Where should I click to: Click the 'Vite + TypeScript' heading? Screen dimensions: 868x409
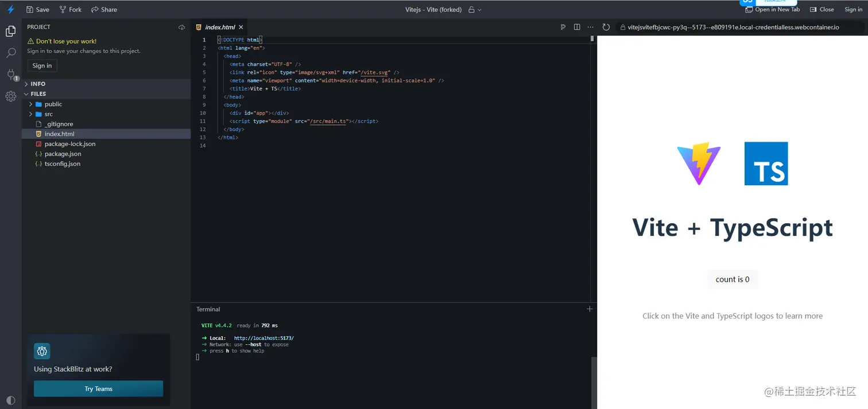[733, 227]
